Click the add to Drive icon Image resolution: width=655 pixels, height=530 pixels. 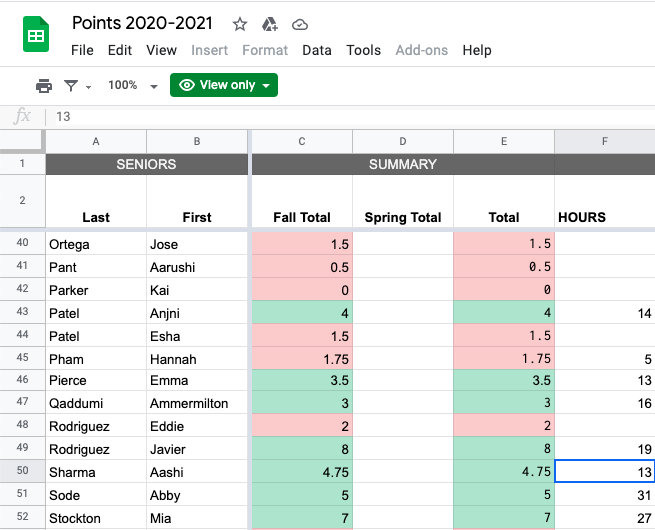(x=270, y=24)
